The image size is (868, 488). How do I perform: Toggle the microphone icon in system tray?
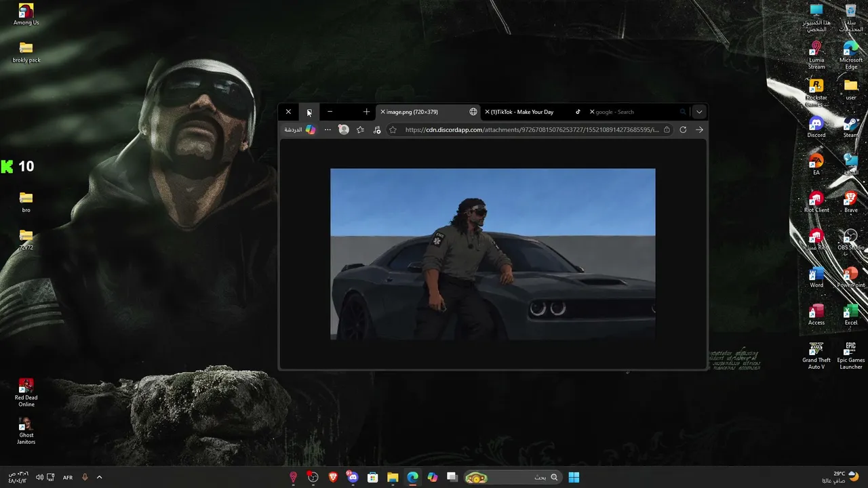click(x=85, y=477)
